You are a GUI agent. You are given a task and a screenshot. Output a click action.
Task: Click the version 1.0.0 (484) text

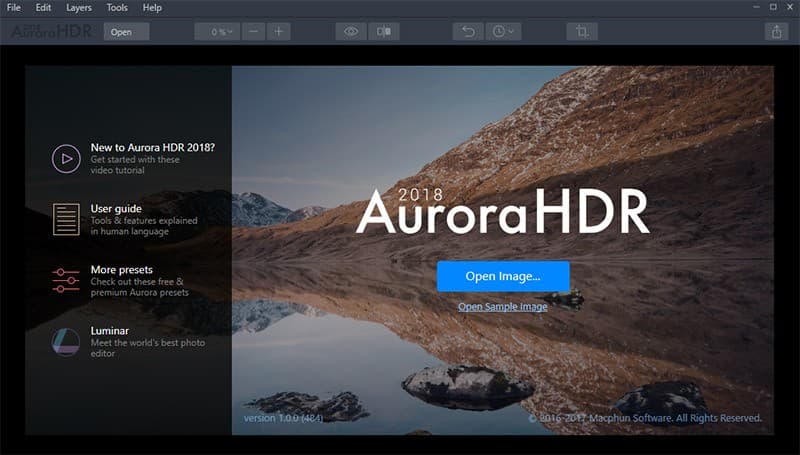(x=283, y=418)
